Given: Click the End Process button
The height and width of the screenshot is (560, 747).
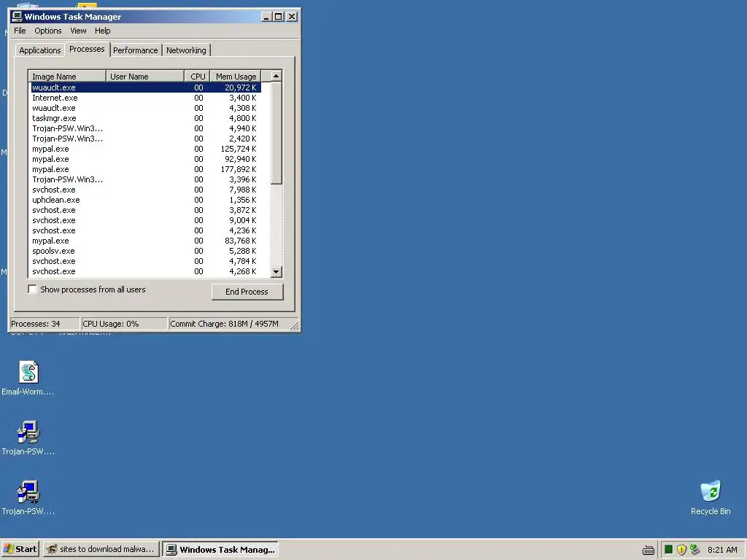Looking at the screenshot, I should pyautogui.click(x=247, y=292).
